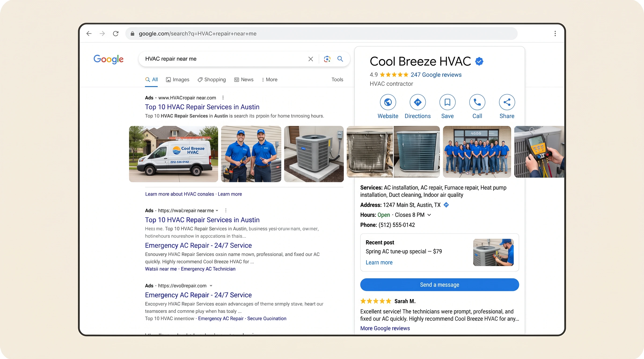The height and width of the screenshot is (359, 644).
Task: Open the Emergency AC Technician sitelink
Action: [x=208, y=269]
